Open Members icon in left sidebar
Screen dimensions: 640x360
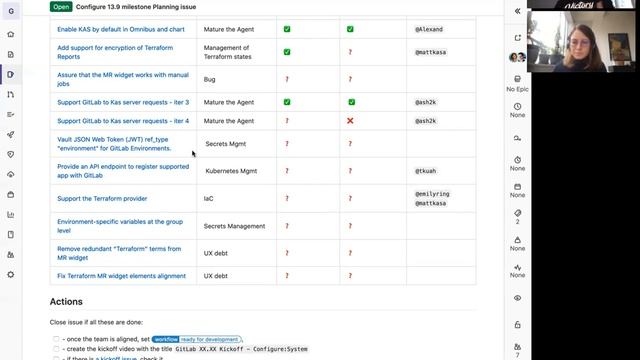click(x=11, y=254)
